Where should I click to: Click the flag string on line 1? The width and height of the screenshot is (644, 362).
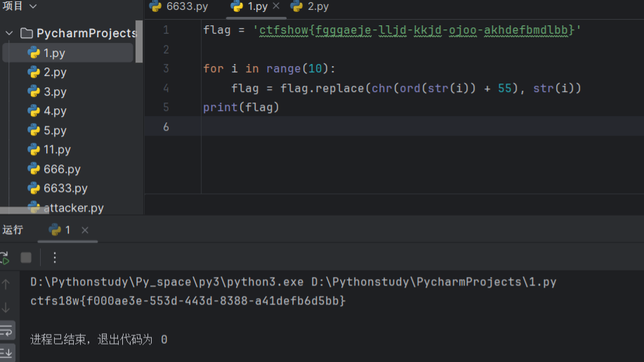click(417, 30)
